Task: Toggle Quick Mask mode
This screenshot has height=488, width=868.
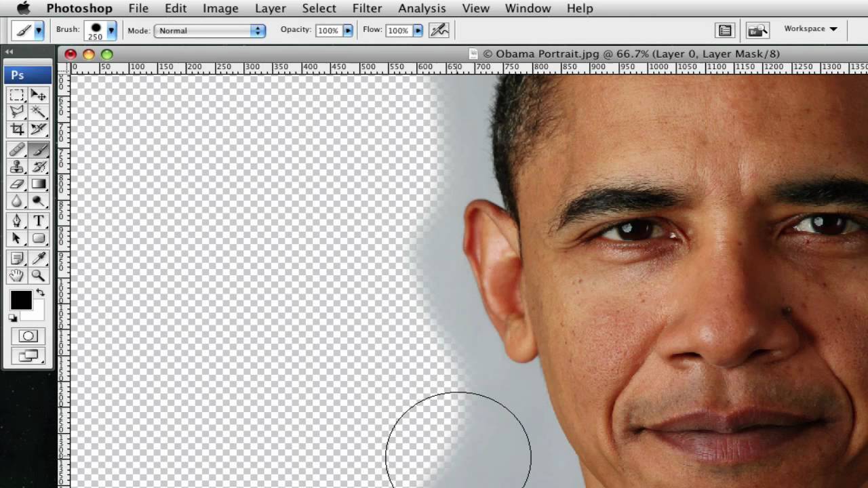Action: point(28,336)
